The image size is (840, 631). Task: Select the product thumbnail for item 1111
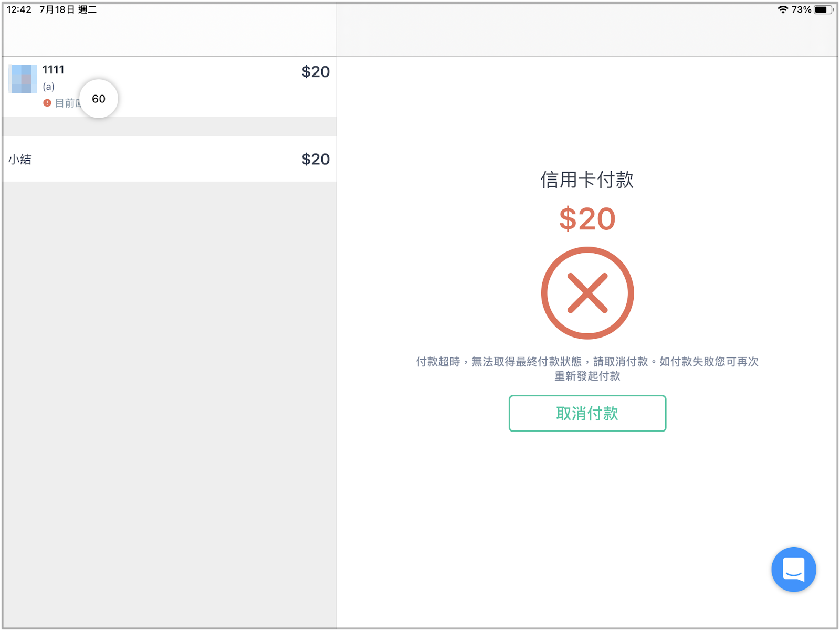click(x=23, y=79)
